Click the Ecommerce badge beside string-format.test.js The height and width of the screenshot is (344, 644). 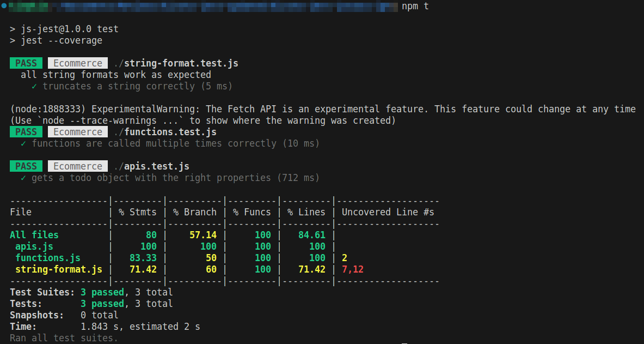[77, 63]
